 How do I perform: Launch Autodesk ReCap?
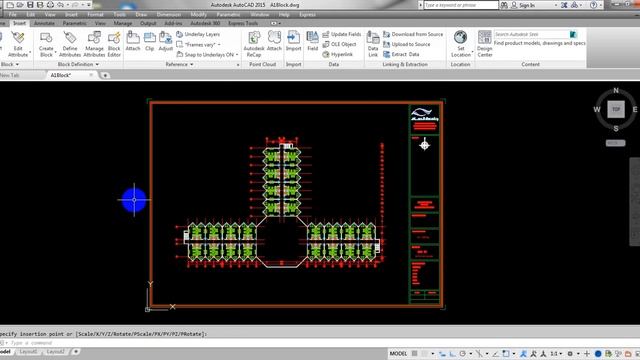(x=253, y=44)
